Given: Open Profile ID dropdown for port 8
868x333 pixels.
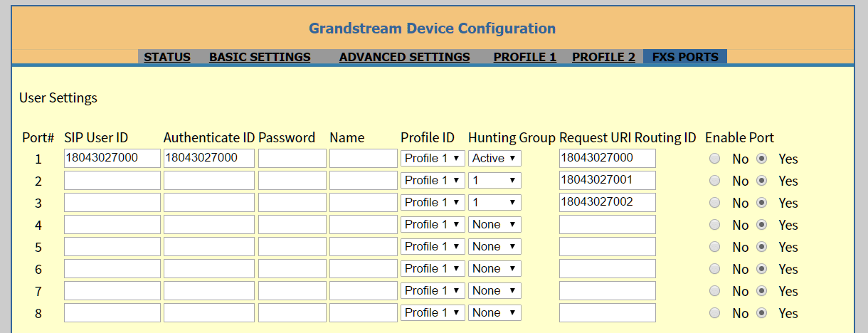Looking at the screenshot, I should (x=433, y=312).
